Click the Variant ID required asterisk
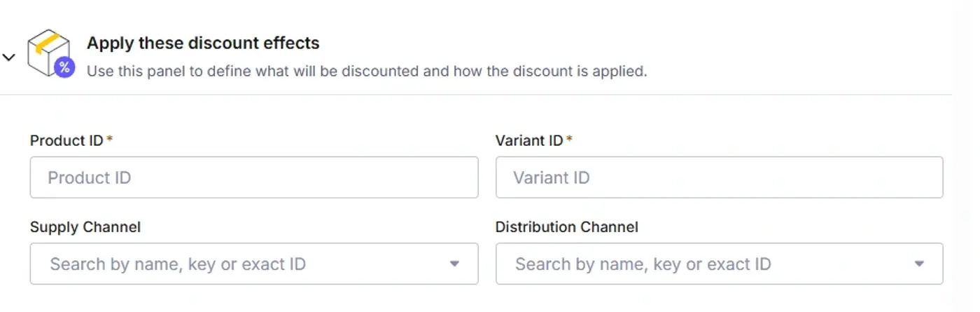Screen dimensions: 980x312 [569, 139]
